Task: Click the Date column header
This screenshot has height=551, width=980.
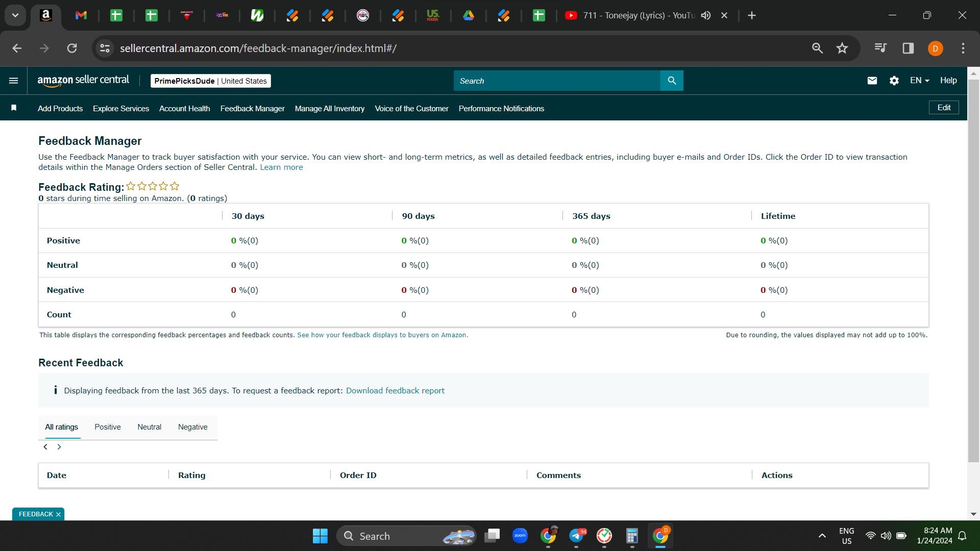Action: click(57, 475)
